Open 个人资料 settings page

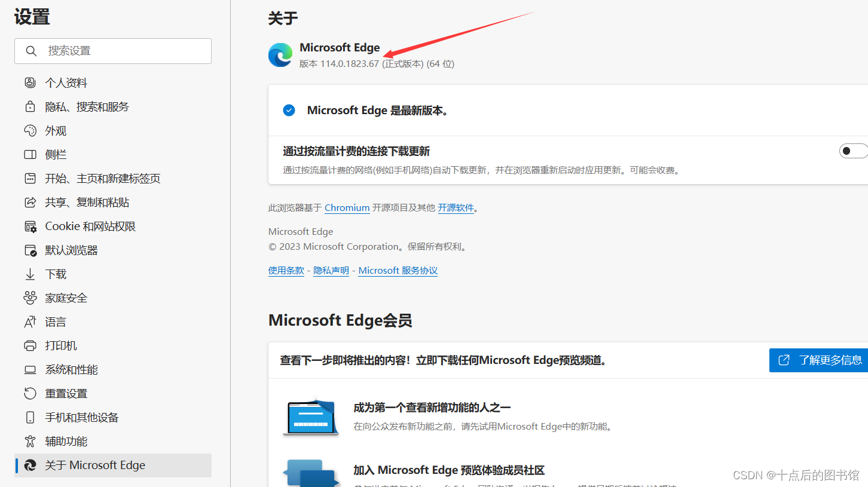pos(113,82)
